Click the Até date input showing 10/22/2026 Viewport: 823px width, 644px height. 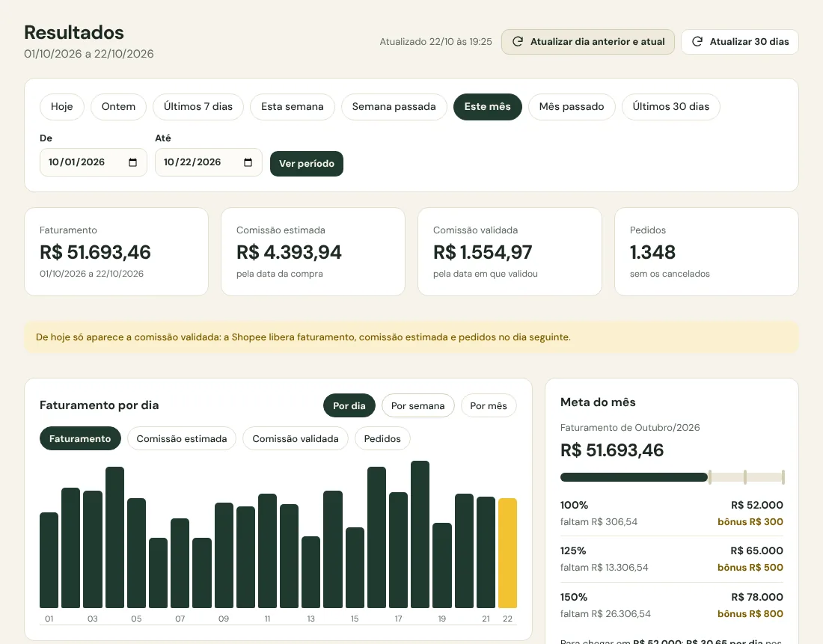pos(209,162)
